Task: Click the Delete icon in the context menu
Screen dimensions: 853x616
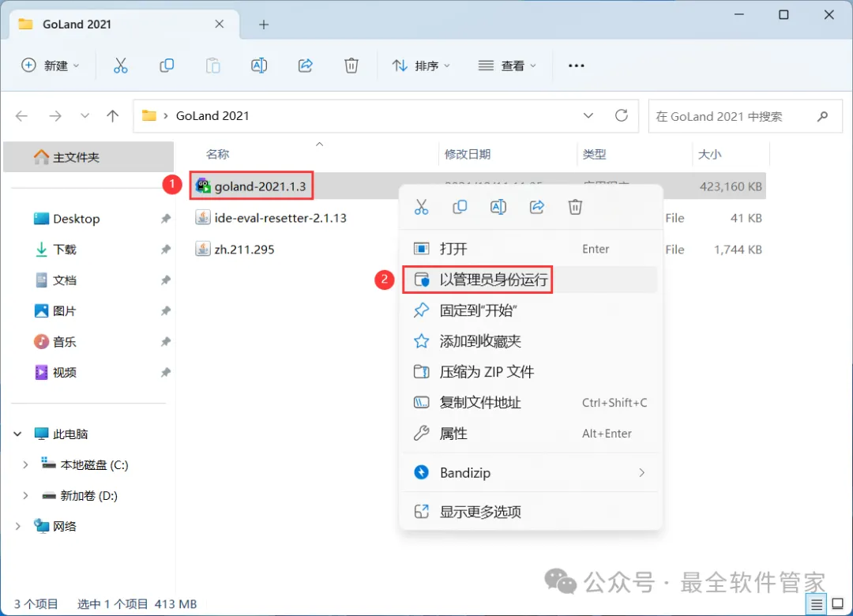Action: (x=575, y=207)
